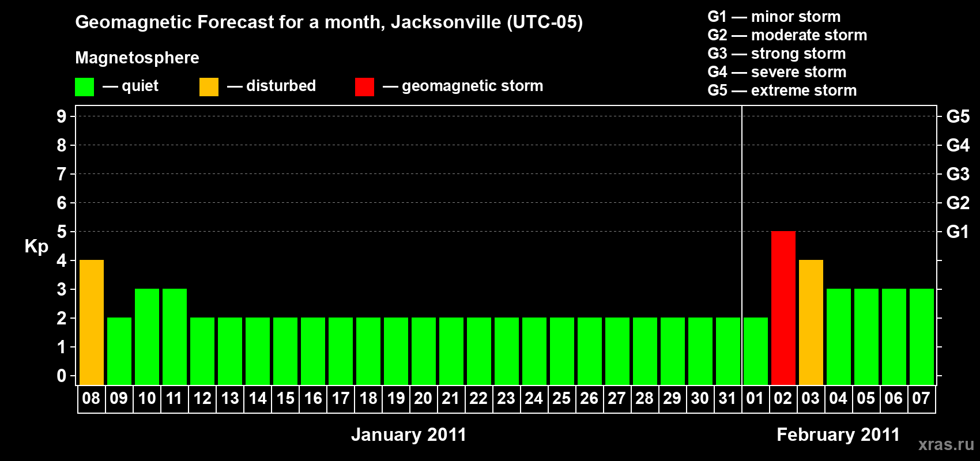Click the date label 15
This screenshot has height=461, width=980.
click(285, 398)
